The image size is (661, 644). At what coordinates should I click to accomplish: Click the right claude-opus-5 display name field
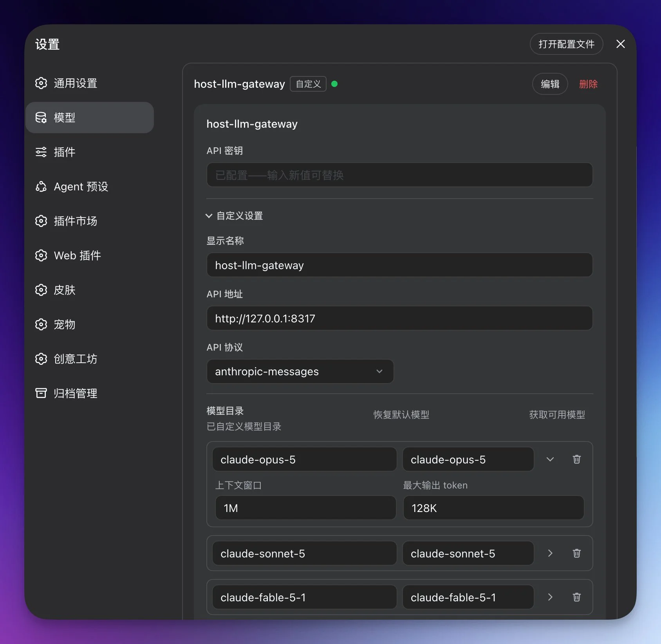point(468,459)
